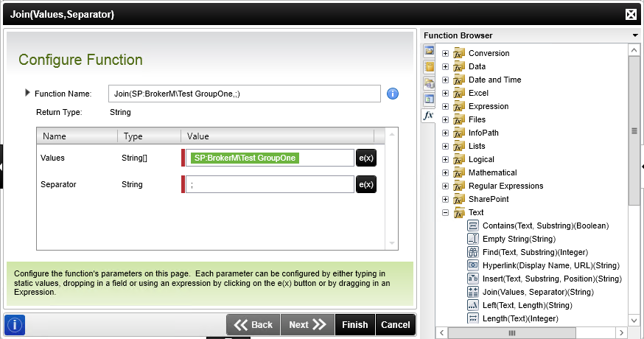Select Join(Values, Separator)(String) function
The width and height of the screenshot is (644, 339).
click(538, 292)
